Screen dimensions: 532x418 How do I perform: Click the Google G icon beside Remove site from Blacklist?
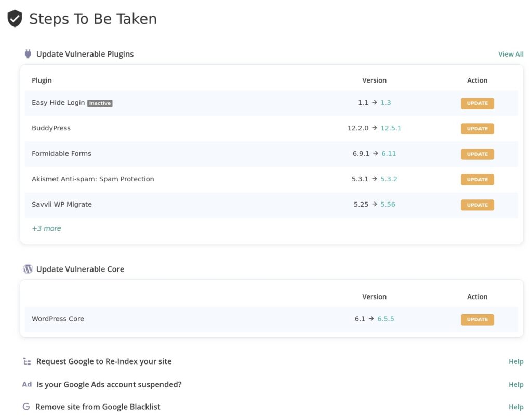coord(26,407)
